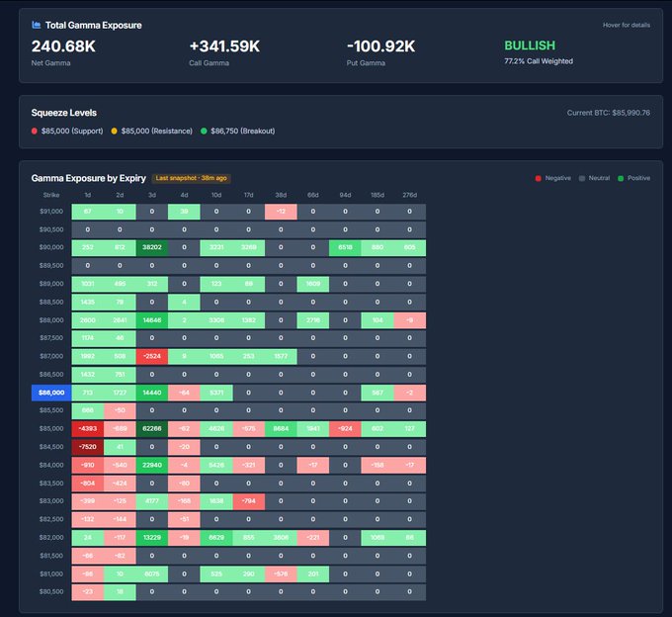Click the -2524 cell in $87,000 row

pos(152,356)
